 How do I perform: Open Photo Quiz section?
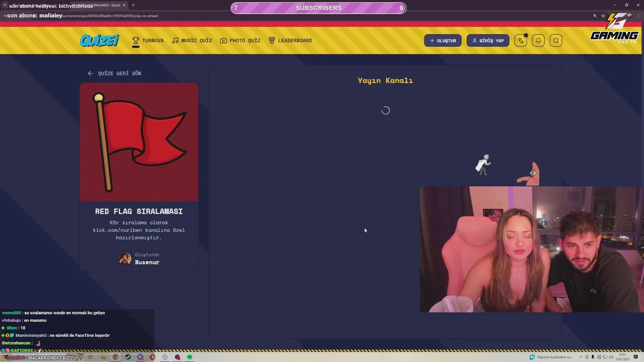[240, 41]
